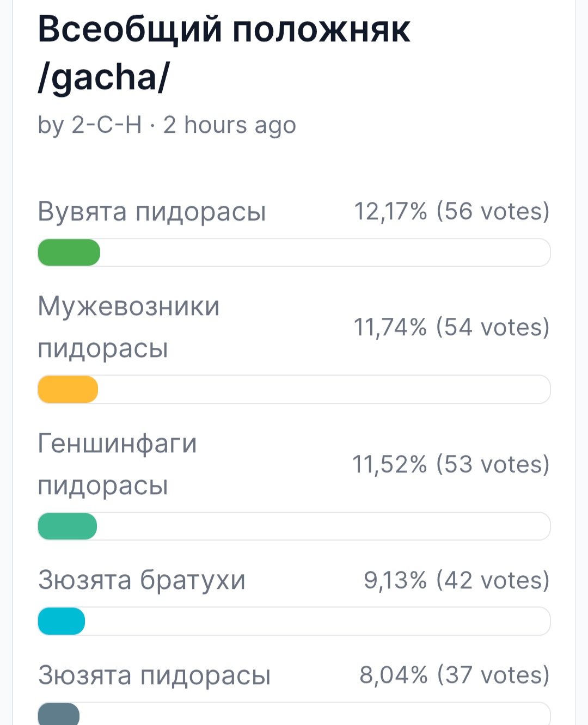Click the 11,52% (53 votes) result
588x725 pixels.
click(x=451, y=464)
